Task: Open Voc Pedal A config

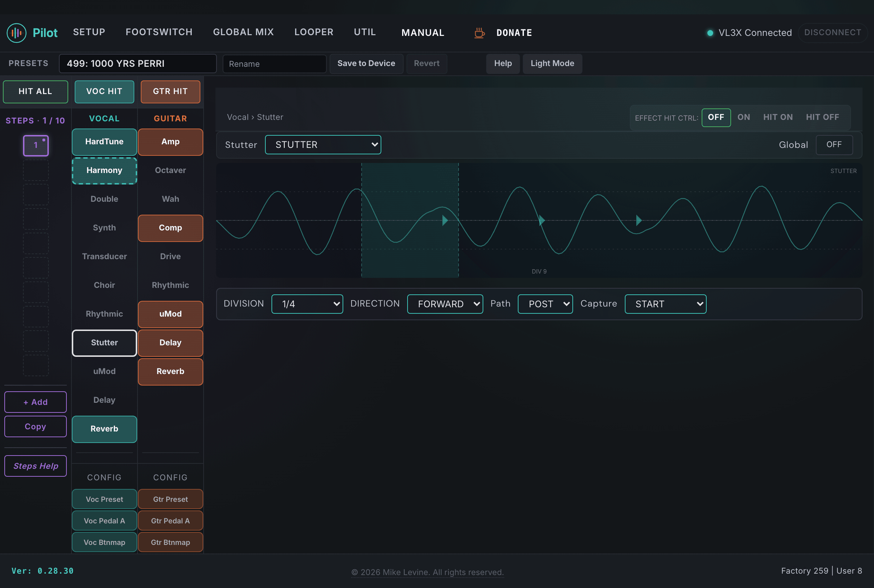Action: tap(104, 521)
